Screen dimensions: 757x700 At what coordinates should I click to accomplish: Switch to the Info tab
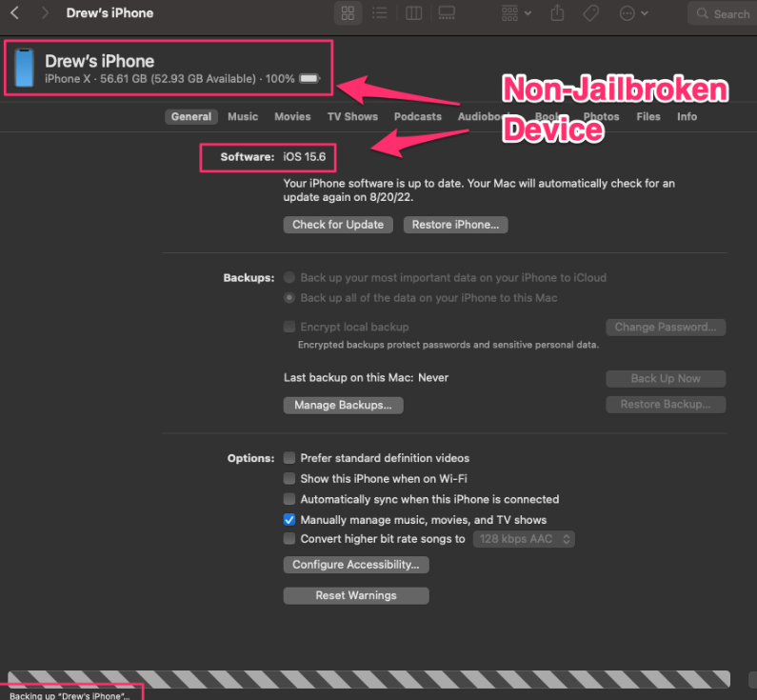tap(687, 117)
